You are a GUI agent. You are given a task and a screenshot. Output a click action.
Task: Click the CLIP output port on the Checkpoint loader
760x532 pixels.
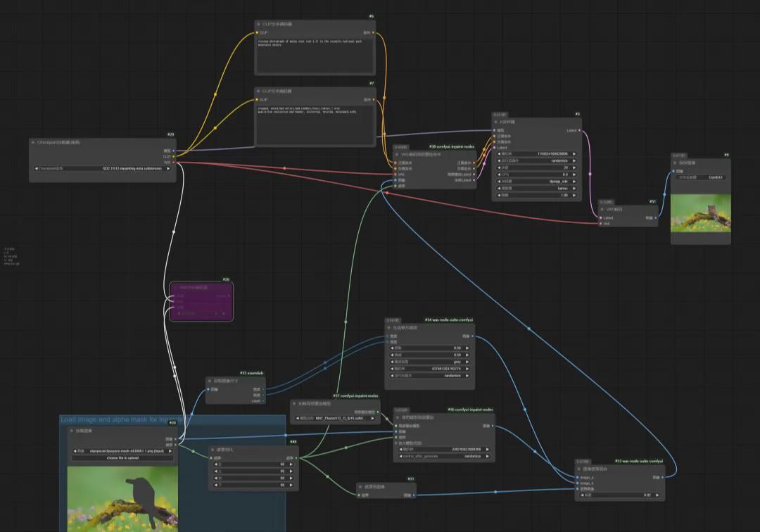(x=174, y=156)
